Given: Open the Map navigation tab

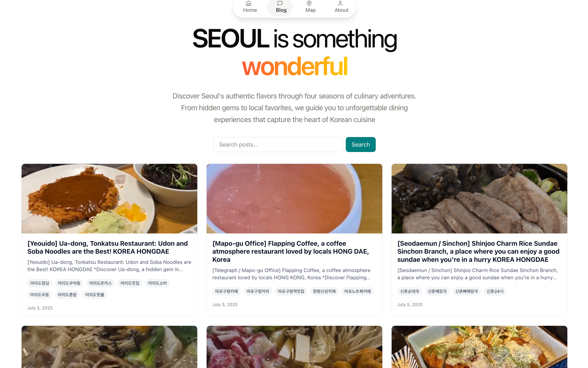Looking at the screenshot, I should 310,7.
